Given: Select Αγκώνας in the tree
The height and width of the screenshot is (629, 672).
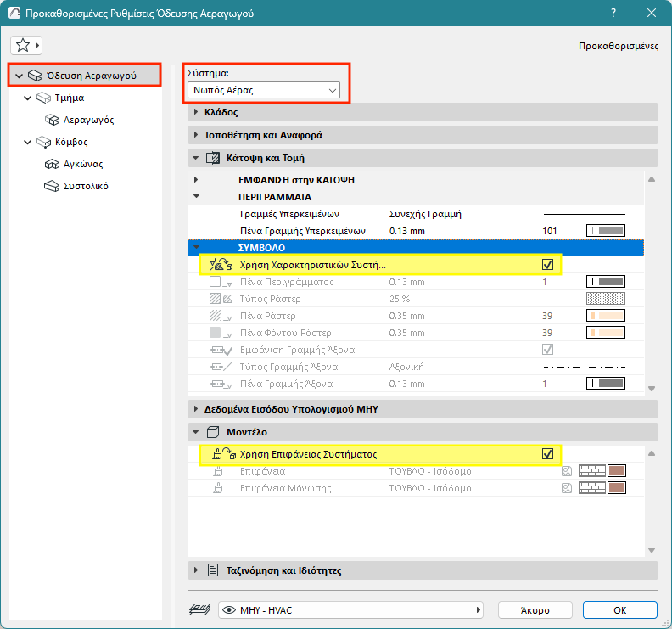Looking at the screenshot, I should click(83, 164).
